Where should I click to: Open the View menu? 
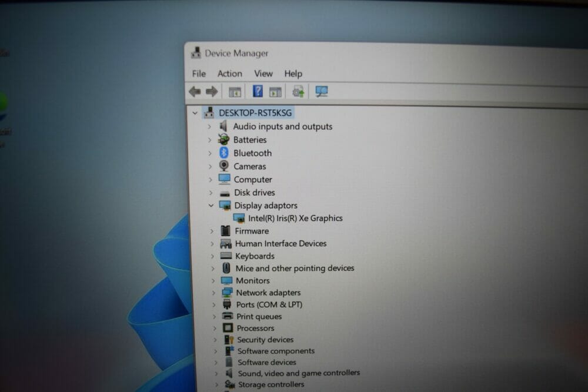(x=263, y=74)
